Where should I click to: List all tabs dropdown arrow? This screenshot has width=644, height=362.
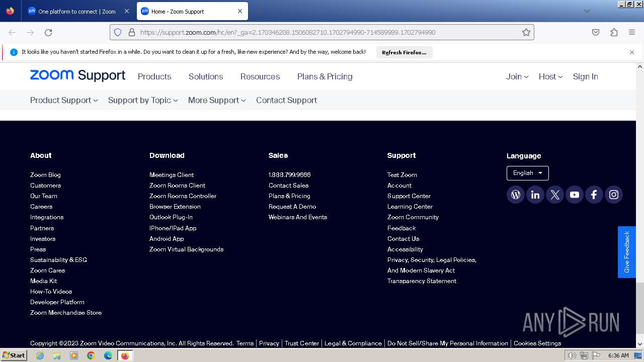(587, 11)
